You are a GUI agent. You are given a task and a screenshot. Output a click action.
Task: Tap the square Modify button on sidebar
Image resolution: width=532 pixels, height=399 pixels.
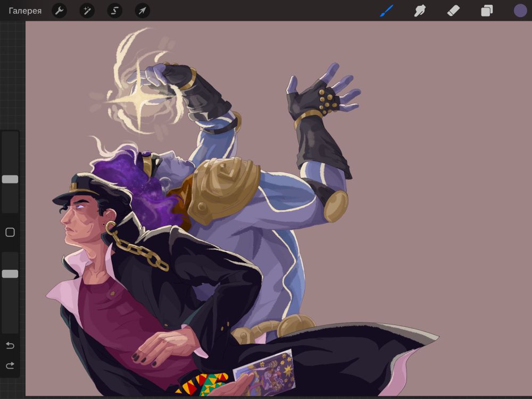coord(10,232)
